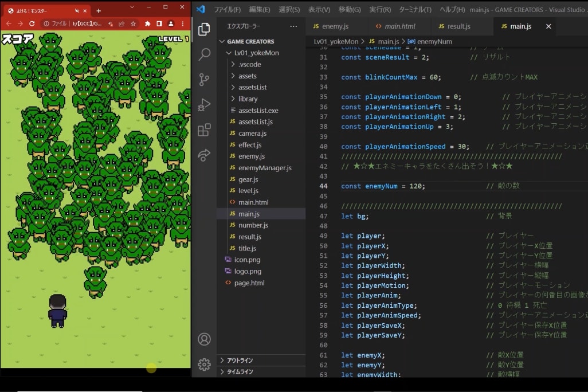Open the Accounts icon in activity bar
The height and width of the screenshot is (392, 588).
(x=204, y=339)
